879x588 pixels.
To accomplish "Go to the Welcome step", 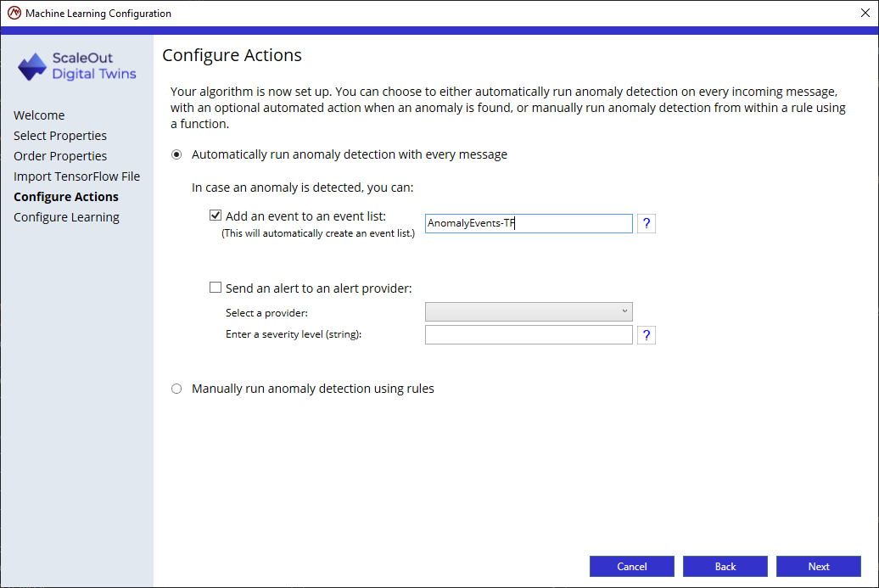I will (x=39, y=115).
